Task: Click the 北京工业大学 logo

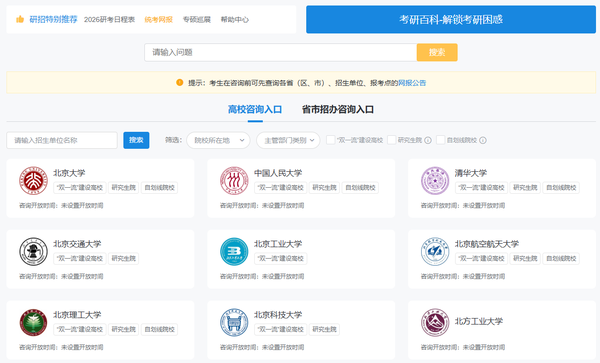Action: (234, 251)
